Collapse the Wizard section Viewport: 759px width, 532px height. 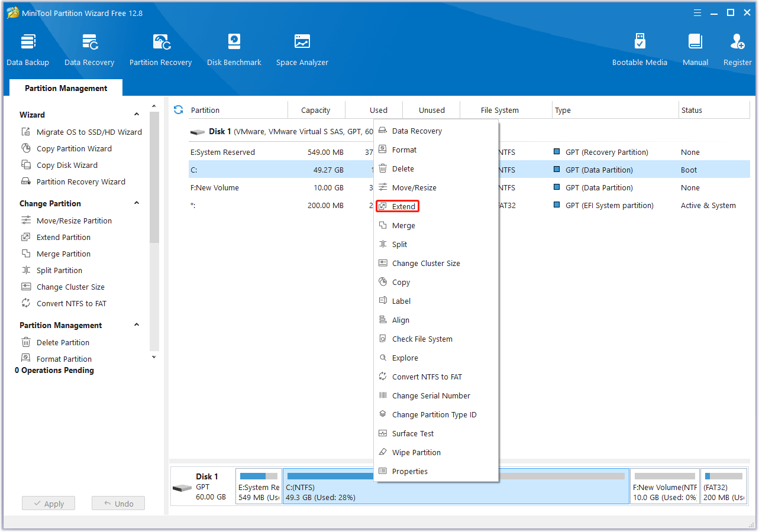pos(137,114)
